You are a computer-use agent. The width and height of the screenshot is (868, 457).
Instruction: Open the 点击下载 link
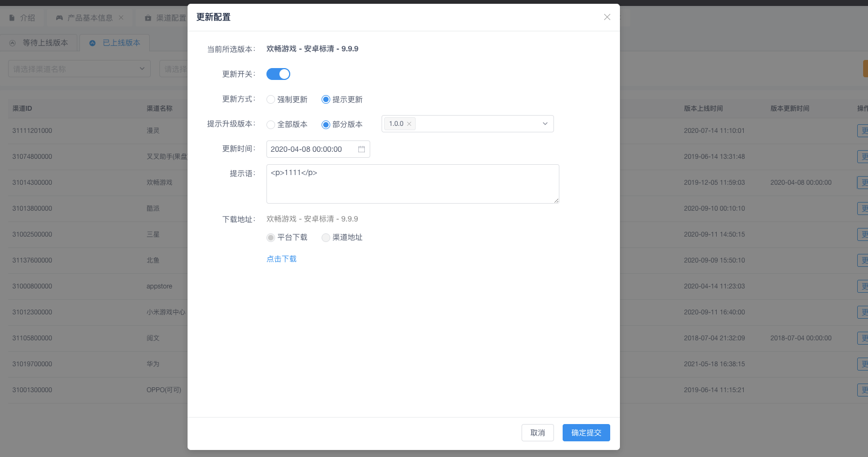[x=282, y=259]
